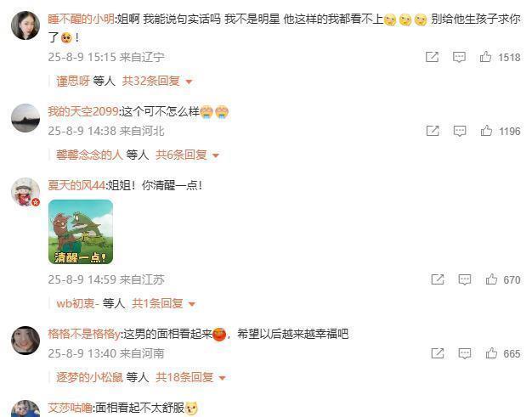Open reply box for 格格不是格格y's comment
532x417 pixels.
(x=465, y=353)
